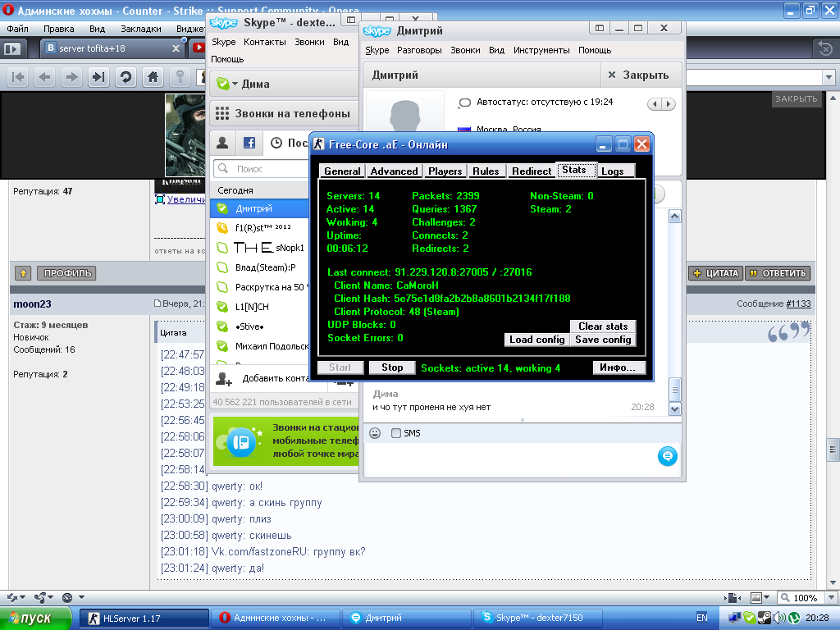Select contact Дмитрий in Skype list
840x630 pixels.
coord(260,208)
